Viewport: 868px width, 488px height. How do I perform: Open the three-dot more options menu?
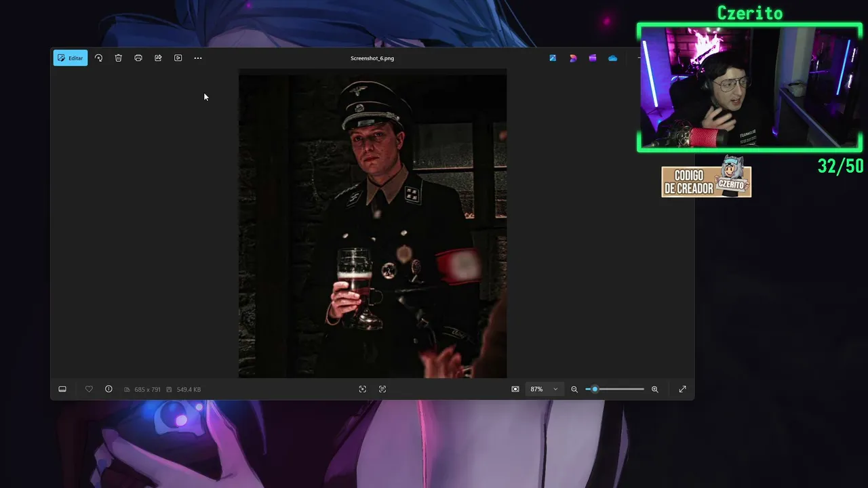coord(198,58)
